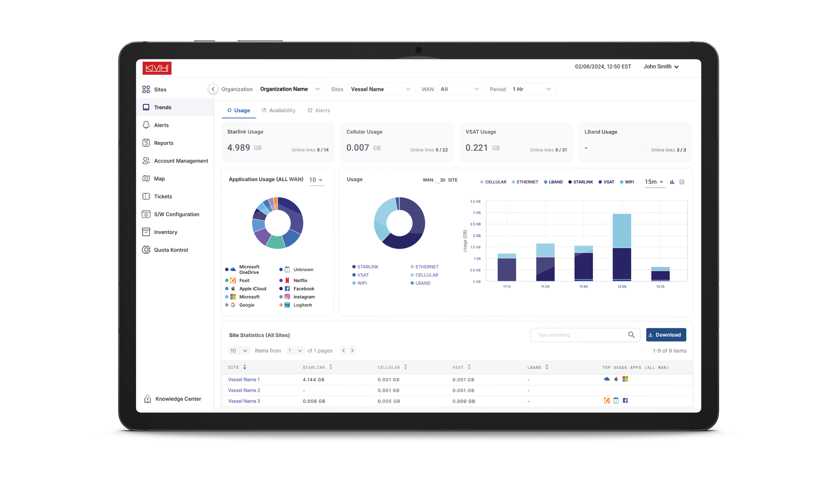Click the search magnifier icon
The image size is (838, 504).
631,335
